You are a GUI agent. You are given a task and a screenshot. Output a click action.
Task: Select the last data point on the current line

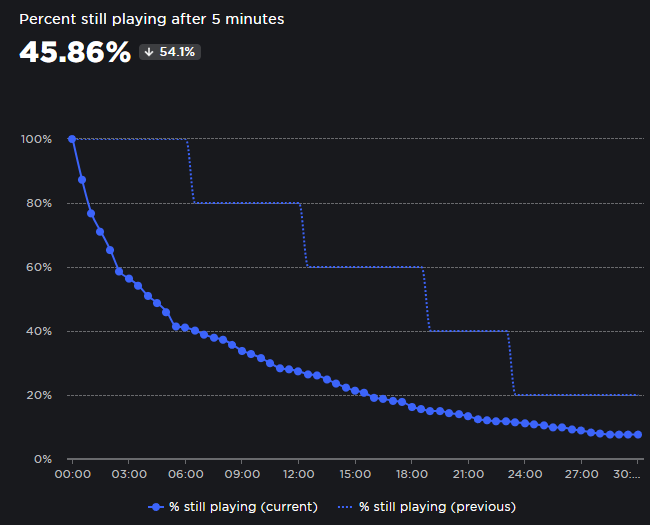(x=638, y=435)
